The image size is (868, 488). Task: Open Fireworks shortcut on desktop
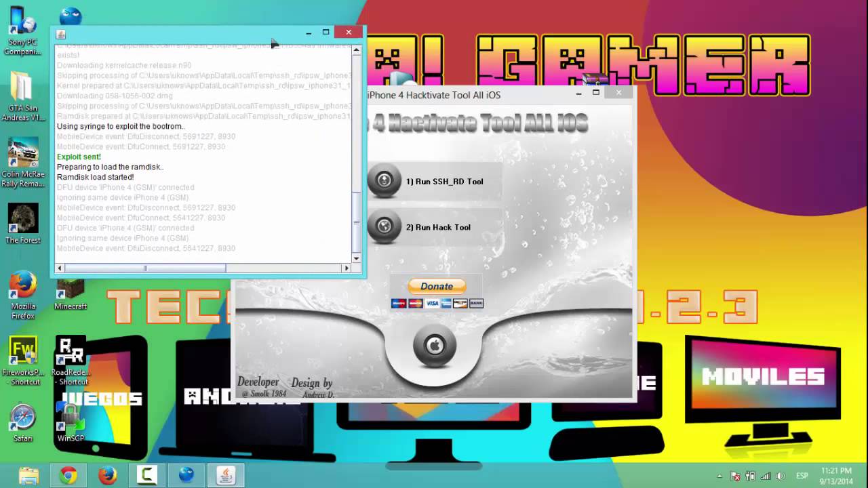pyautogui.click(x=22, y=361)
